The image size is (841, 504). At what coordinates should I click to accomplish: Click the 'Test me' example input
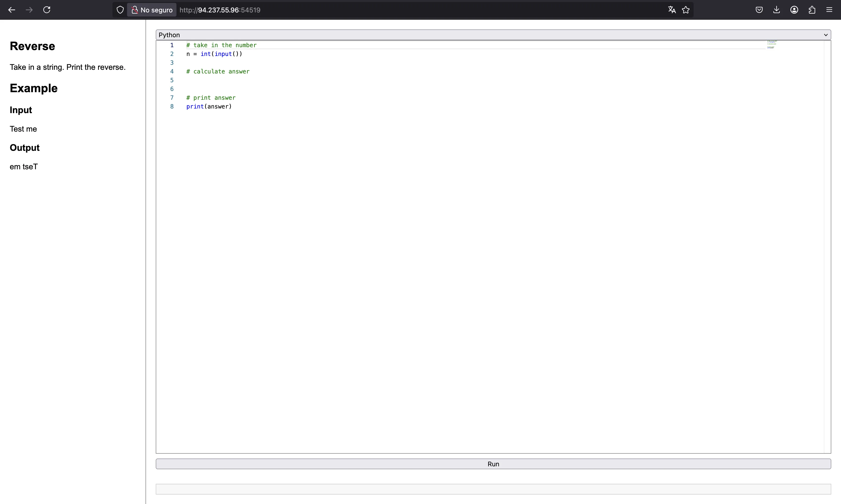click(23, 129)
